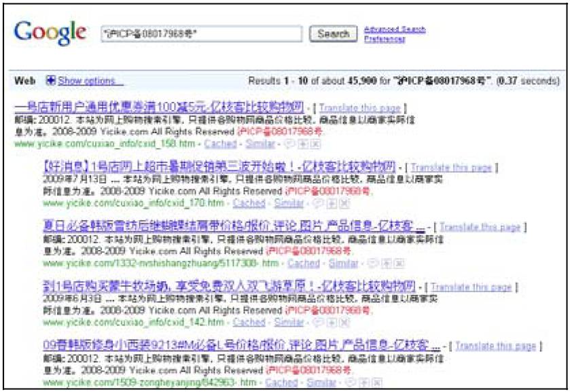Click the promote icon for 1332-nvshishangzhuang result
Screen dimensions: 570x392
pos(386,264)
